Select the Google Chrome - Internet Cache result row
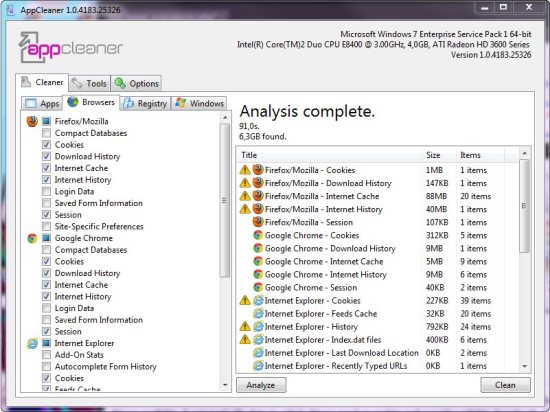The height and width of the screenshot is (412, 550). tap(378, 262)
